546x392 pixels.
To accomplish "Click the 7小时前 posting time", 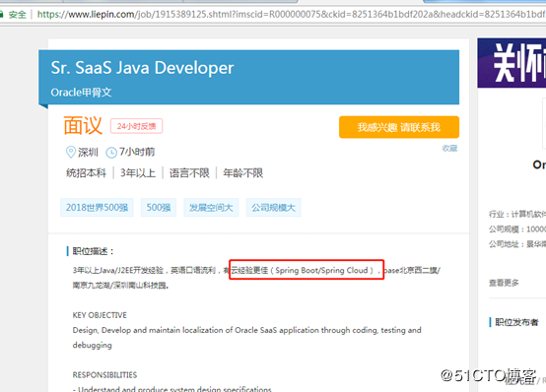I will pyautogui.click(x=137, y=152).
